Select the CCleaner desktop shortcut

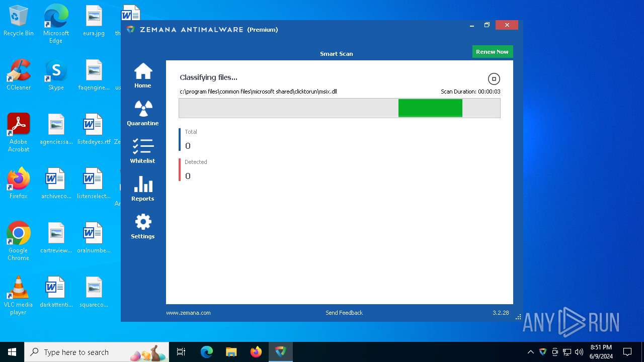(19, 75)
